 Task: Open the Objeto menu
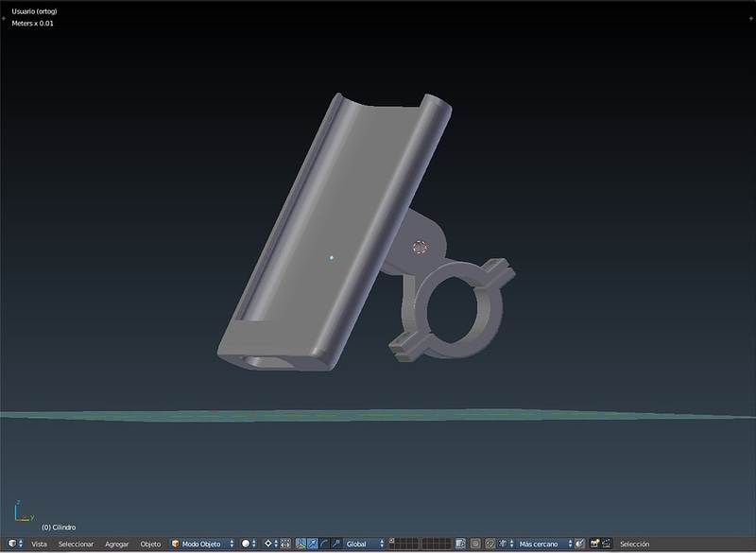tap(150, 544)
